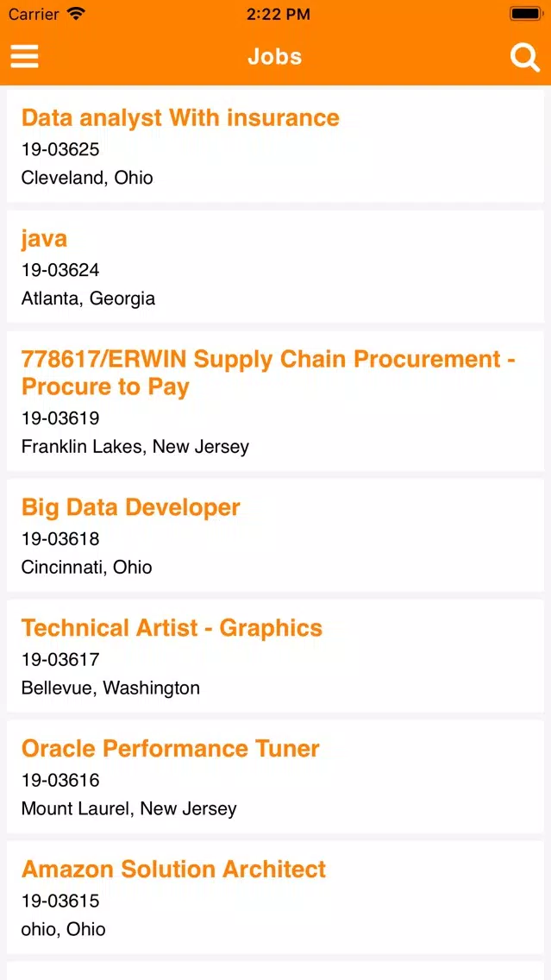Tap the Cleveland, Ohio location text
Viewport: 551px width, 980px height.
87,178
